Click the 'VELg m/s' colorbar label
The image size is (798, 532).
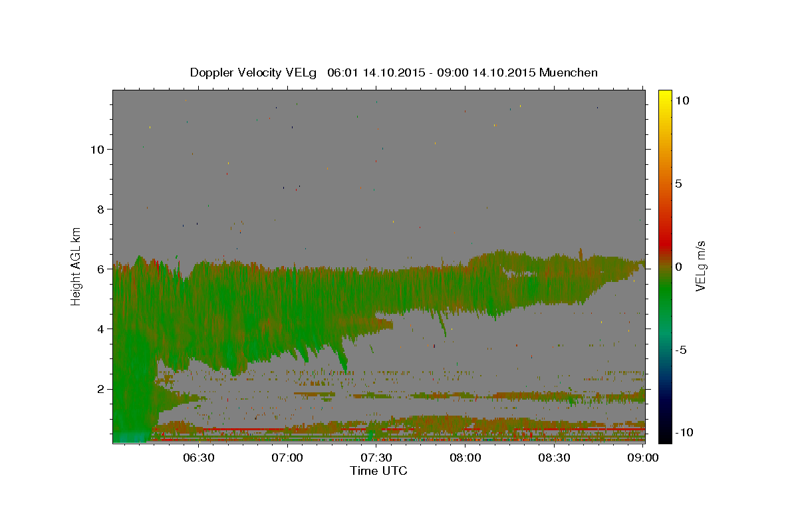point(700,266)
